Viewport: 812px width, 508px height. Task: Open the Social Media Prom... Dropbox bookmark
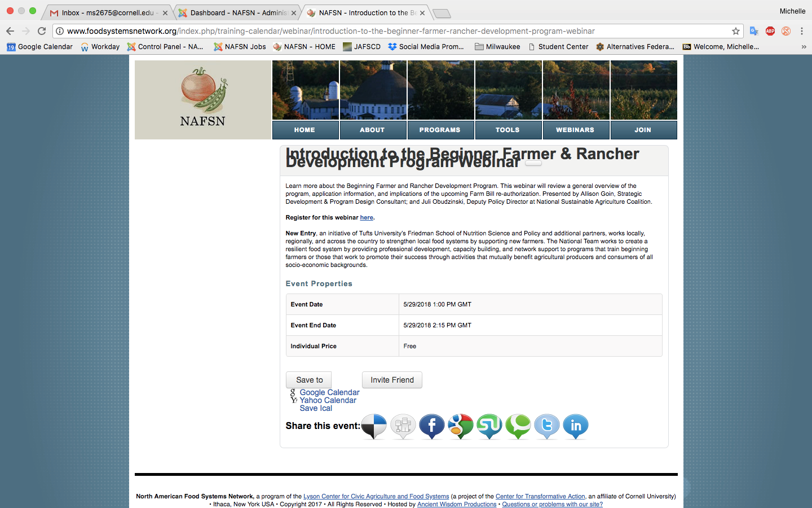point(426,47)
